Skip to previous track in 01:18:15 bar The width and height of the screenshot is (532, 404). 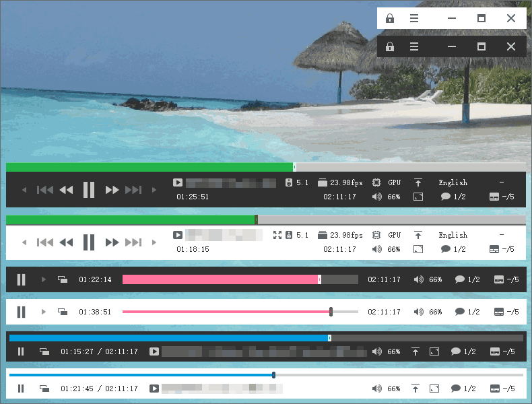[45, 242]
